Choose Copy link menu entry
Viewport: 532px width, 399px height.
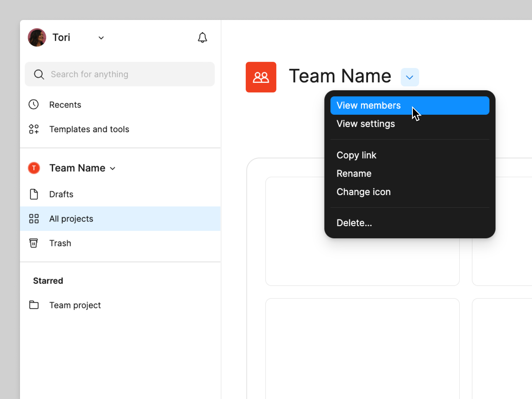(x=356, y=155)
